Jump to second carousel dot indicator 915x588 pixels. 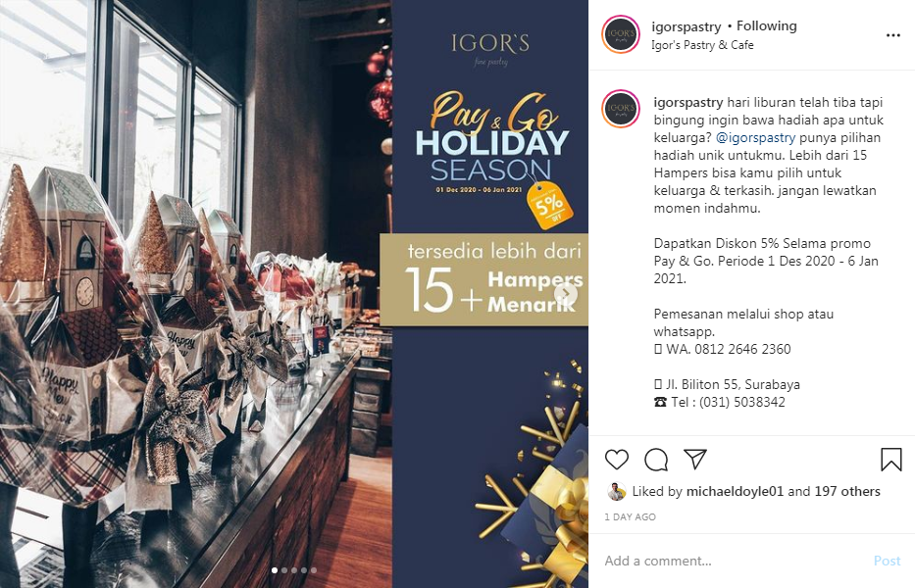click(284, 570)
